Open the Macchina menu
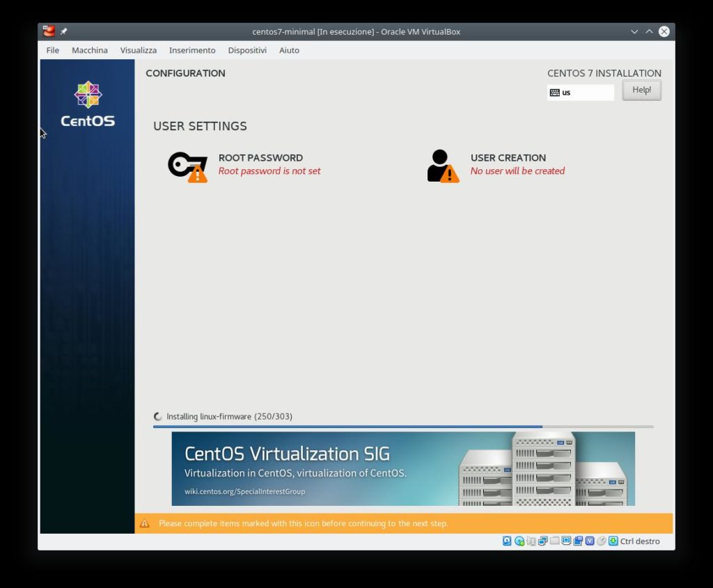 click(x=89, y=50)
